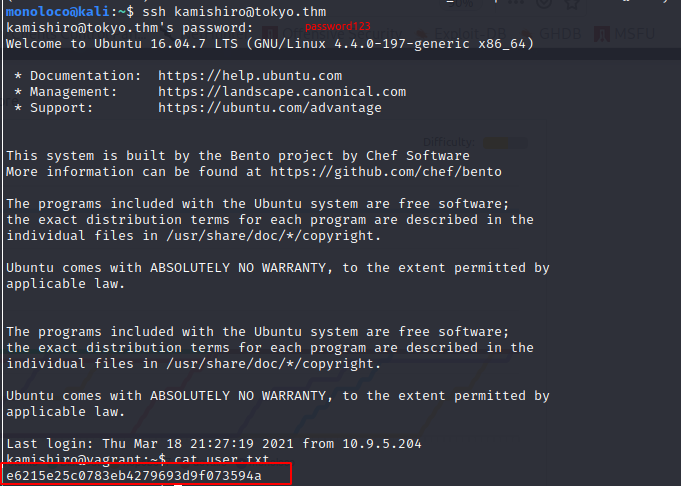Click the cat user.txt command line

tap(221, 459)
